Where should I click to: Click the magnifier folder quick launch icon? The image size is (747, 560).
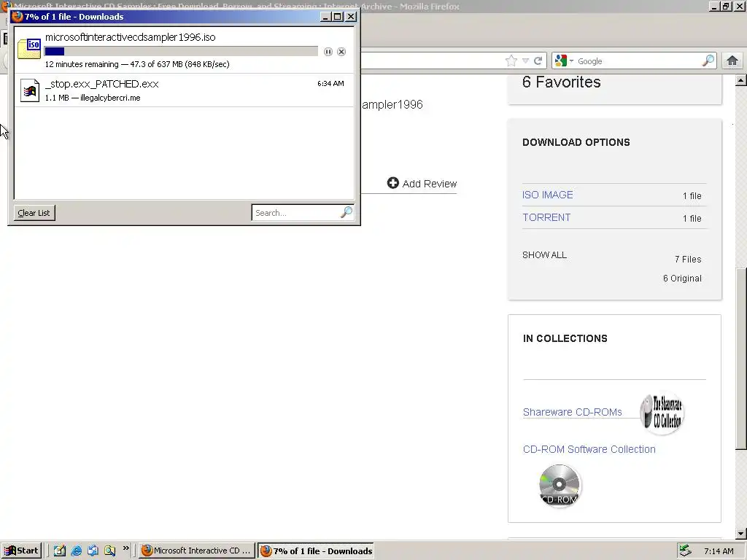(x=109, y=551)
